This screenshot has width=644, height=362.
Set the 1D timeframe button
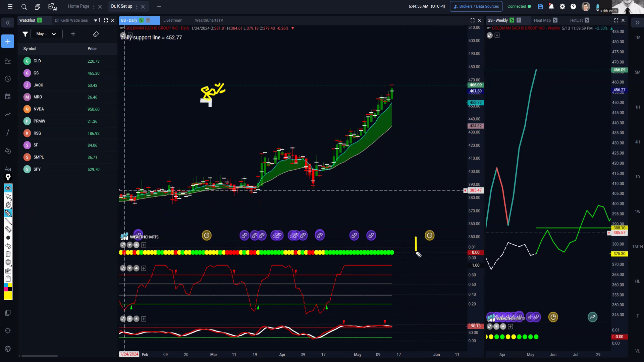point(637,177)
